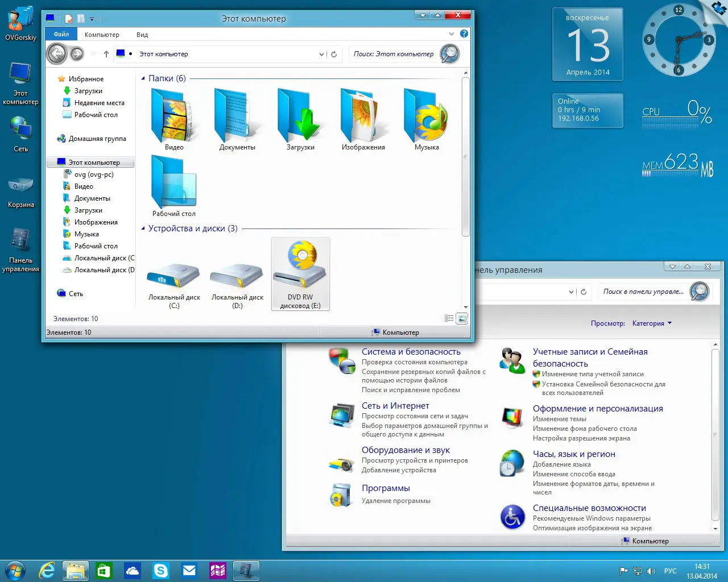Select the Рабочий стол folder icon in Папки
728x582 pixels.
point(174,182)
